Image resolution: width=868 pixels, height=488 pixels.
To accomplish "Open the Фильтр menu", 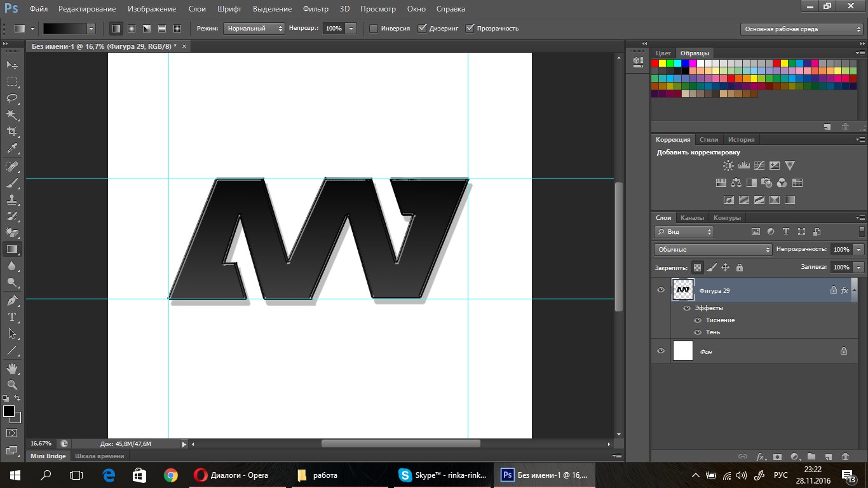I will point(316,9).
